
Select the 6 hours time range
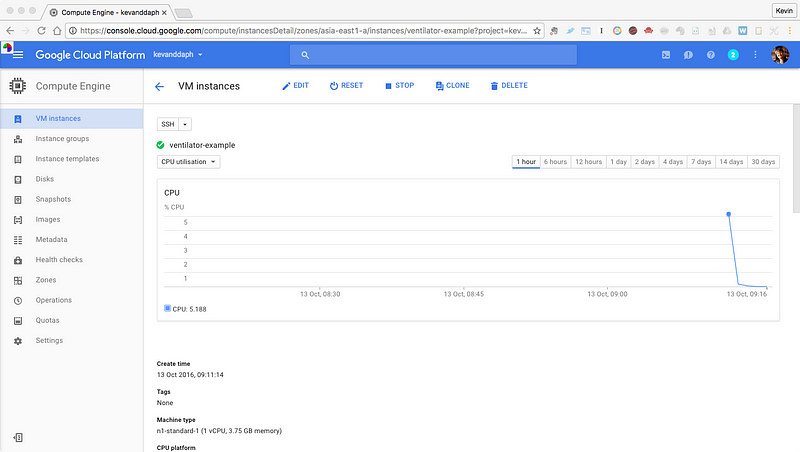click(x=555, y=162)
